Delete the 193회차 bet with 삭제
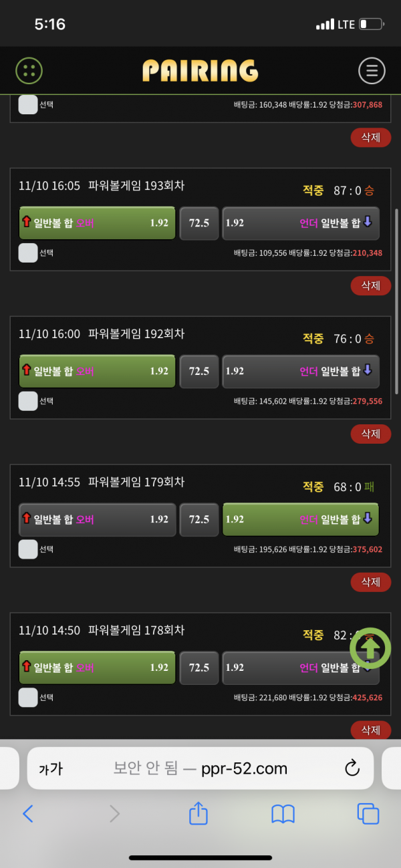 coord(370,285)
